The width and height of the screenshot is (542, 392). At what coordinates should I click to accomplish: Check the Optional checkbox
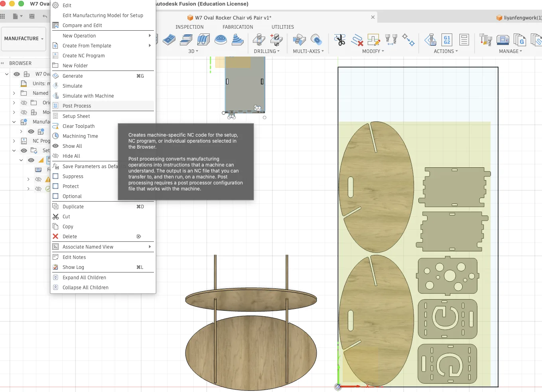pyautogui.click(x=55, y=196)
